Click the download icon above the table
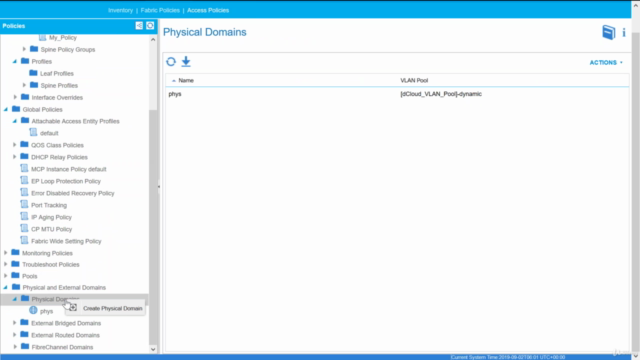Viewport: 640px width, 360px height. click(x=186, y=62)
